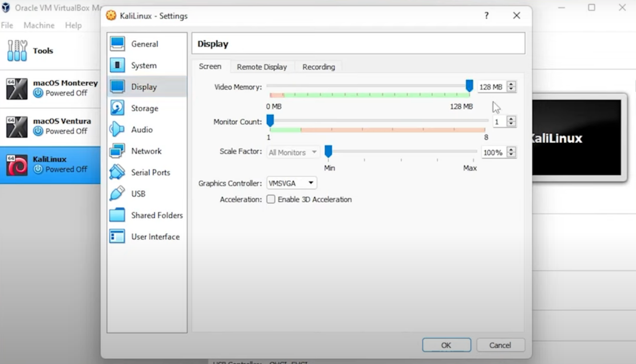
Task: Select Storage in the settings sidebar
Action: coord(147,108)
